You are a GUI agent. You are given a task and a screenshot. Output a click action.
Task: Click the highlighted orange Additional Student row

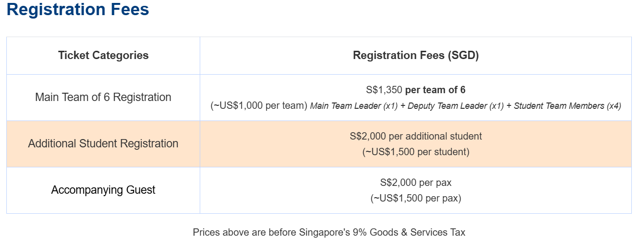(x=319, y=144)
